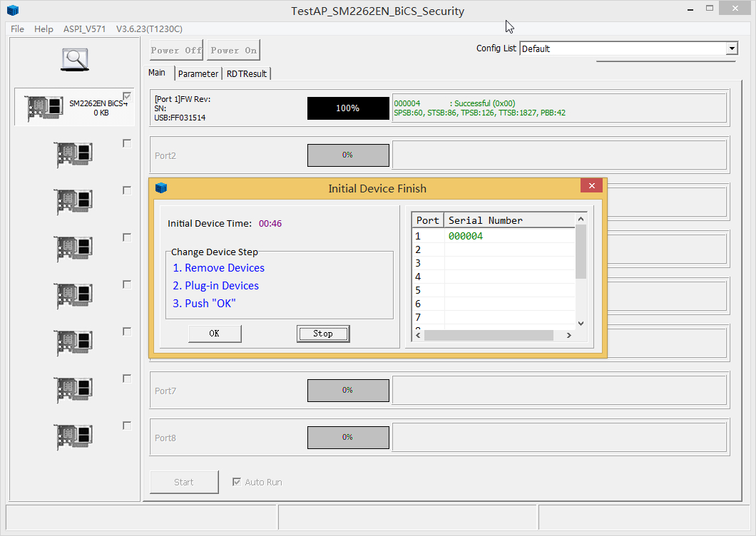The height and width of the screenshot is (536, 756).
Task: Click the Port 1 100% progress bar
Action: [x=348, y=108]
